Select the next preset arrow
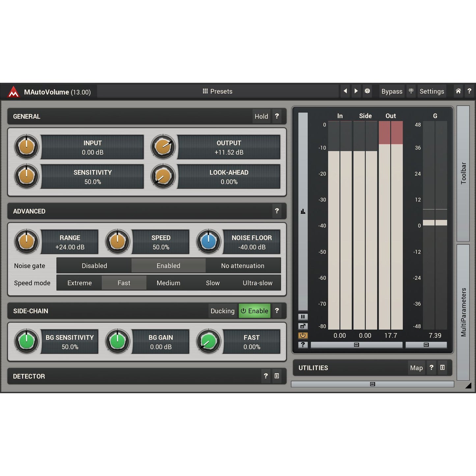Screen dimensions: 476x476 (356, 91)
